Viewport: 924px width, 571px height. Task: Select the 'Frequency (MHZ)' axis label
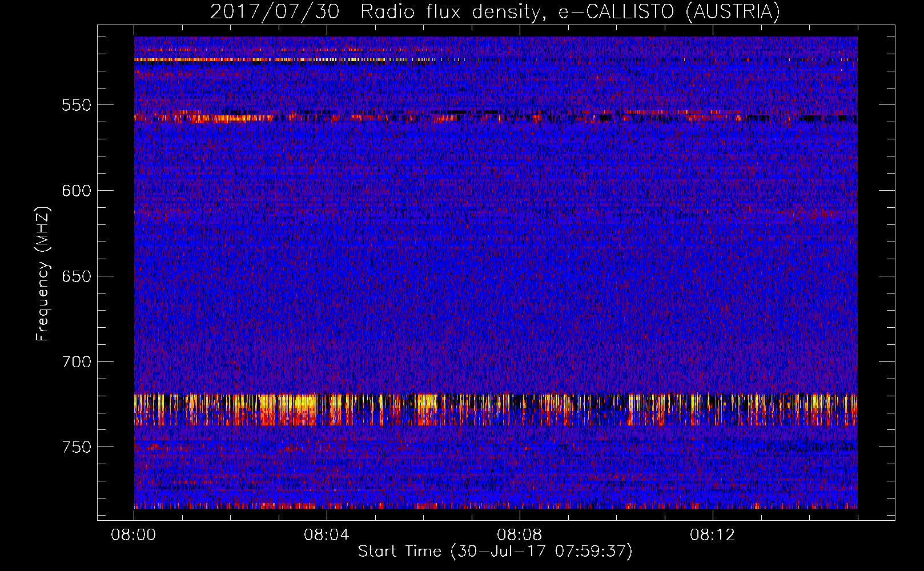pos(43,274)
